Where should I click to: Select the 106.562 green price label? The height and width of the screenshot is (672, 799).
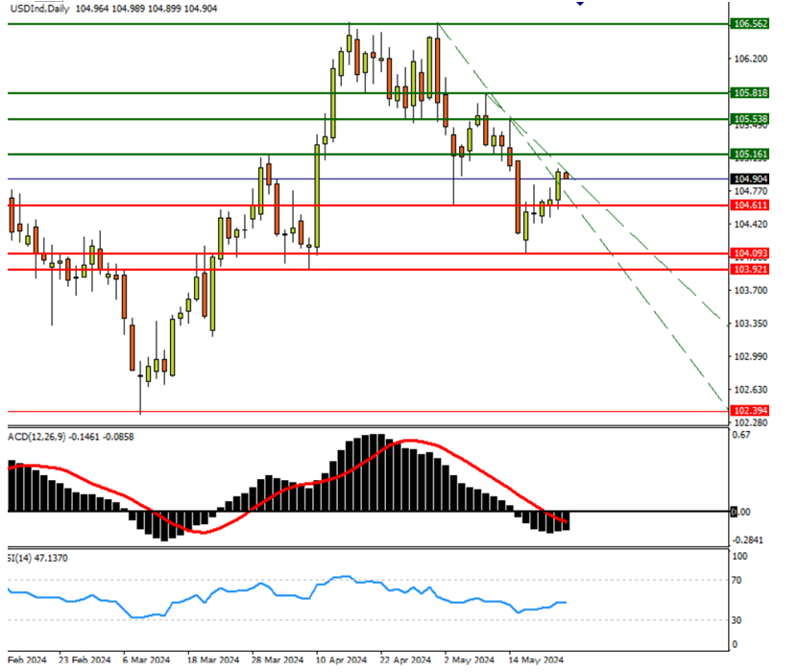[748, 24]
